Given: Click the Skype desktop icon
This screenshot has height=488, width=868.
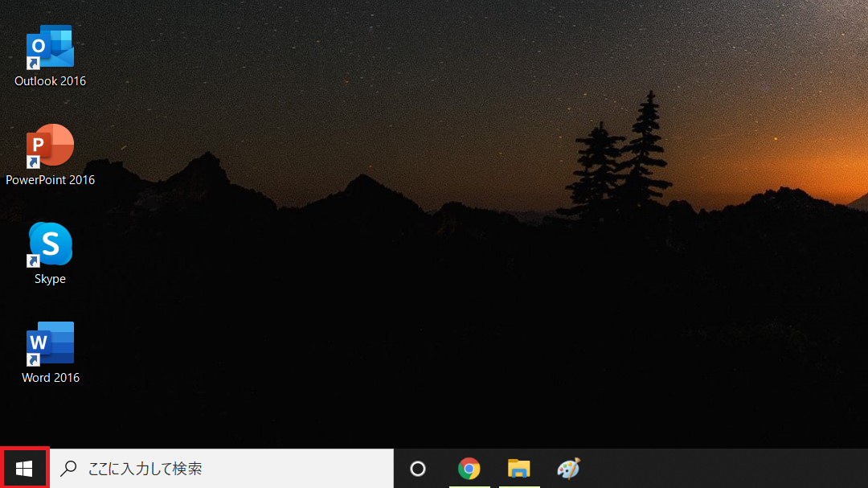Looking at the screenshot, I should (x=50, y=244).
